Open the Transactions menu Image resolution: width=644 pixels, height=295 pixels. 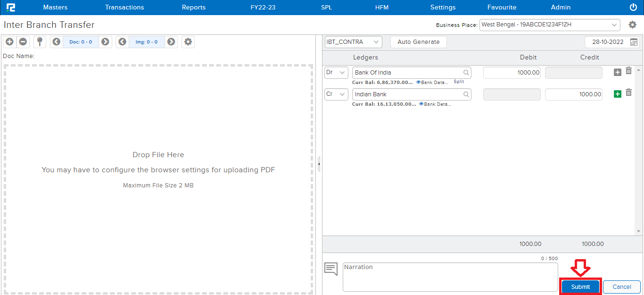tap(124, 7)
